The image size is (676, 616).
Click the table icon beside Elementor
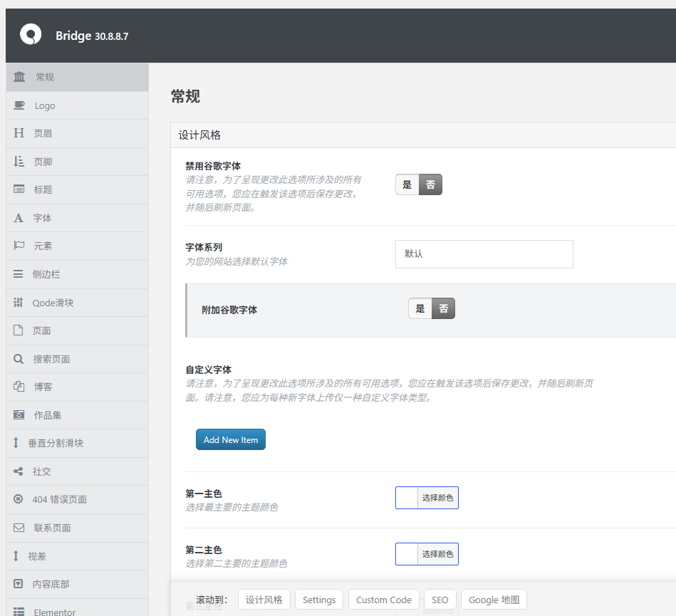click(19, 612)
